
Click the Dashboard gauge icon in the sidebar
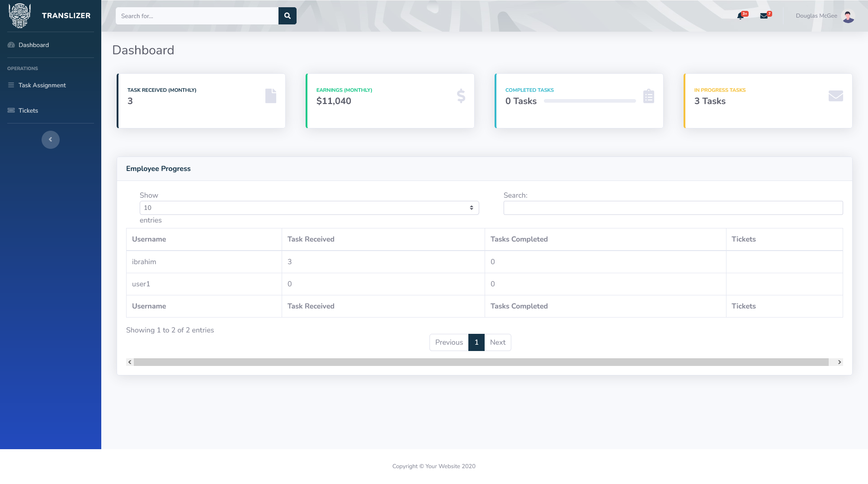(11, 45)
